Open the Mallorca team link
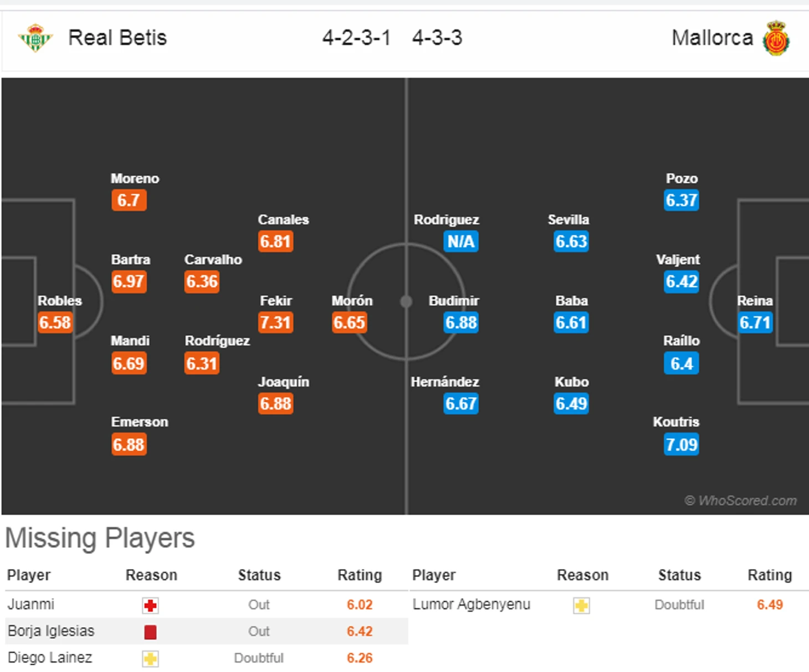Screen dimensions: 809x672 713,38
